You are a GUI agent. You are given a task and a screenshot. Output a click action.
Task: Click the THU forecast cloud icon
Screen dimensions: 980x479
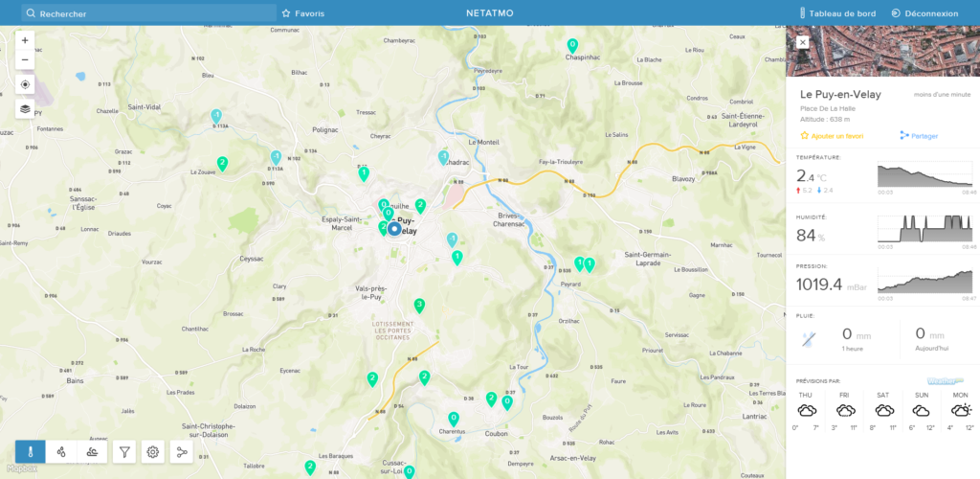coord(807,411)
